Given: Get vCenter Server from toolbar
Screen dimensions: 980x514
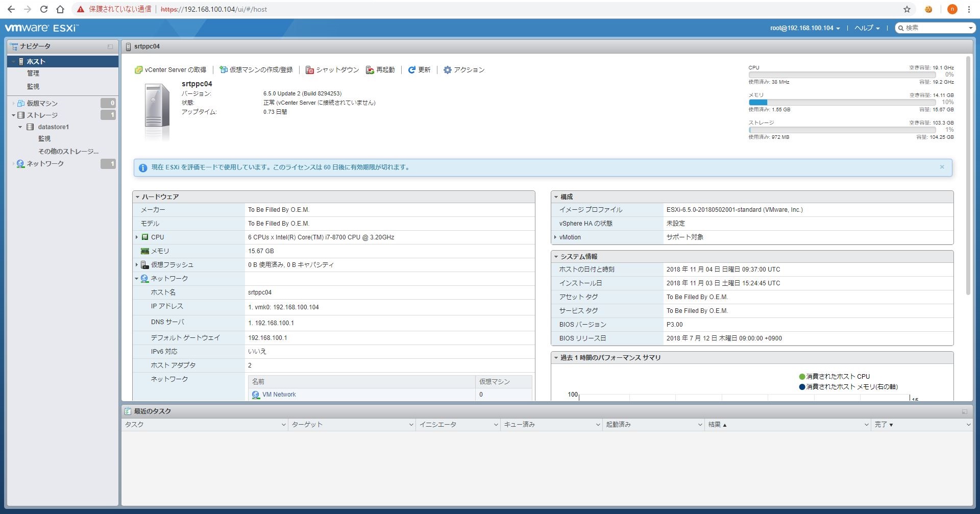Looking at the screenshot, I should 170,70.
